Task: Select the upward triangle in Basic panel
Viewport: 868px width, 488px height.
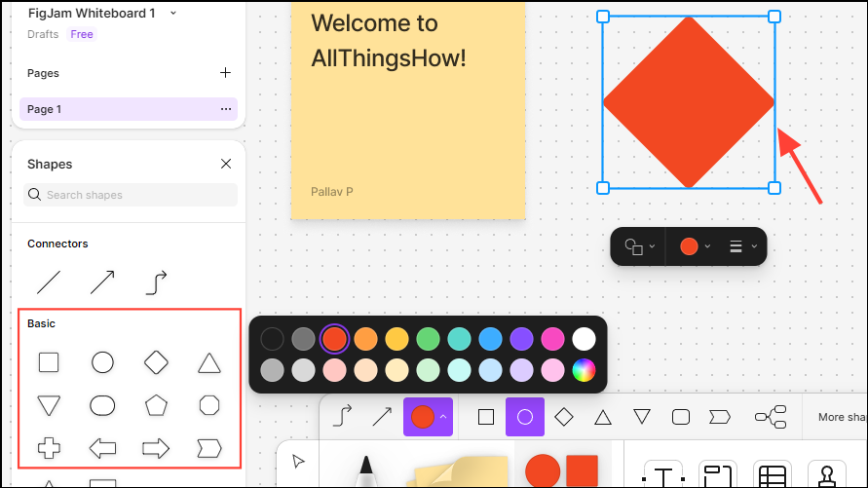Action: click(209, 363)
